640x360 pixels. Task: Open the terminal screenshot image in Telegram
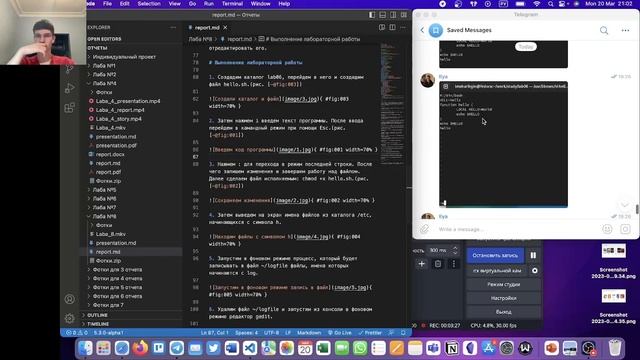[503, 144]
